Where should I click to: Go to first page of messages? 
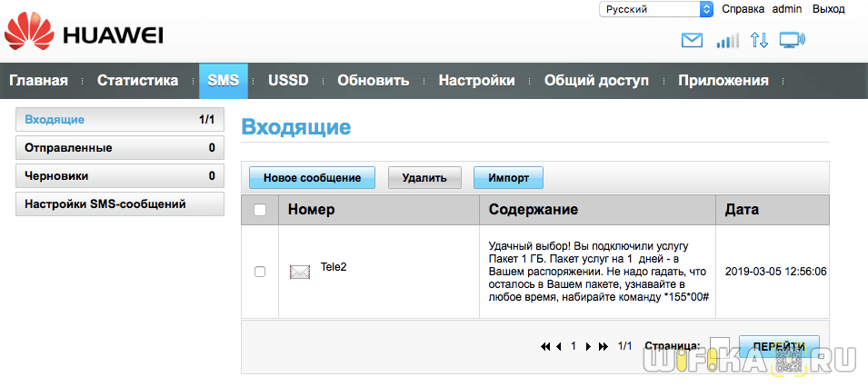[545, 346]
